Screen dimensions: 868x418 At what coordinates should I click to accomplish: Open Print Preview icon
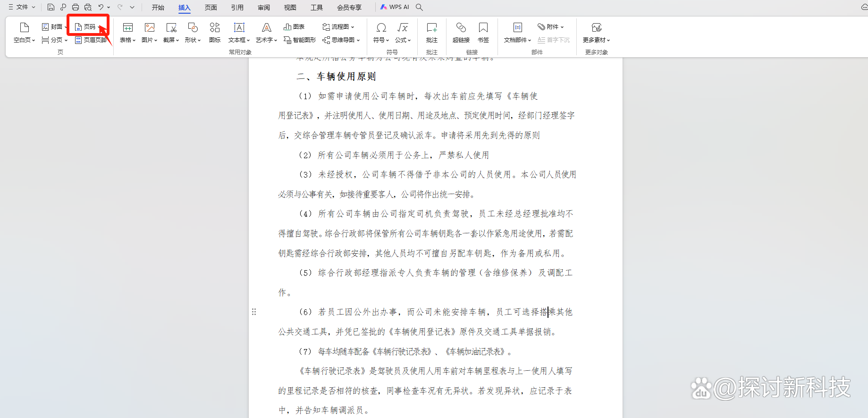point(88,7)
